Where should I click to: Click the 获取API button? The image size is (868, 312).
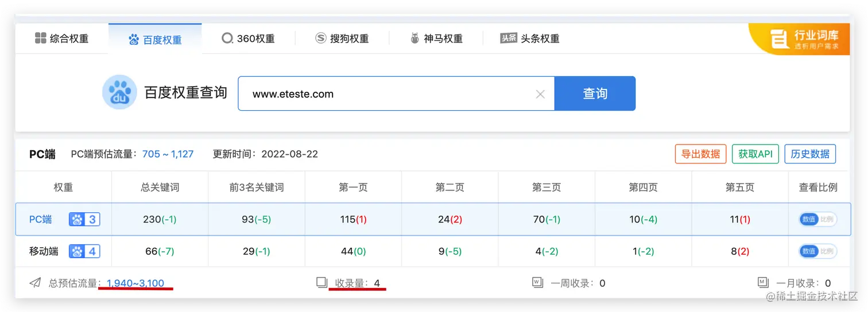pyautogui.click(x=755, y=154)
